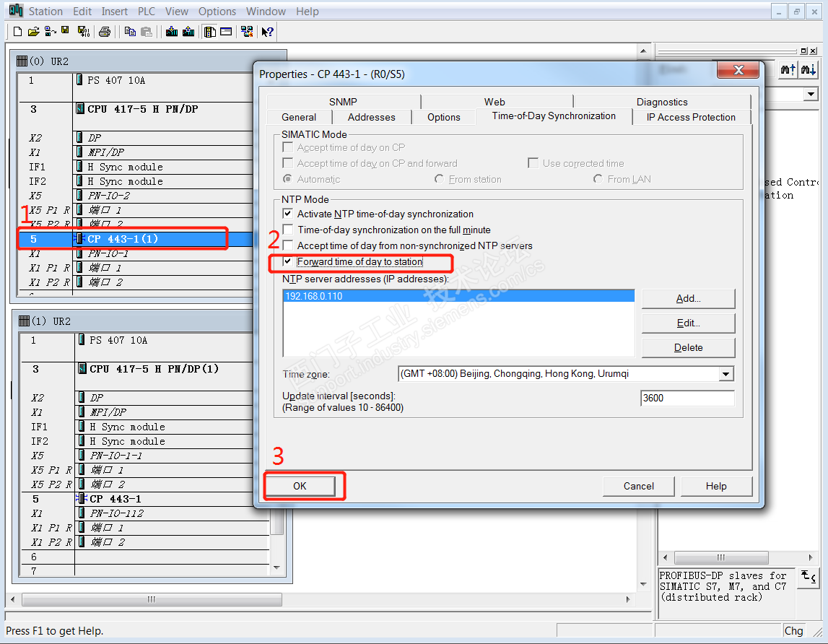The image size is (828, 644).
Task: Switch to the Web tab
Action: [494, 101]
